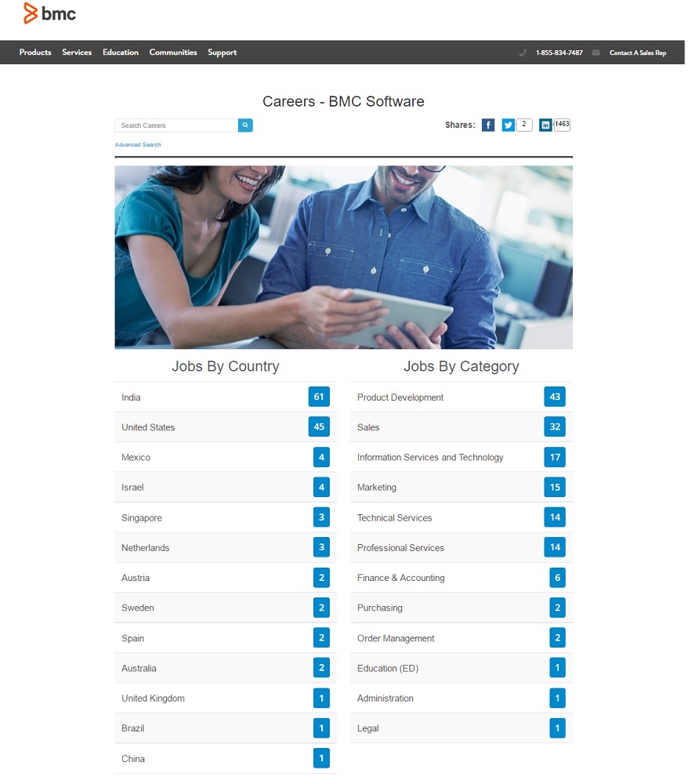The image size is (695, 784).
Task: Click the Twitter share count 2
Action: pos(524,125)
